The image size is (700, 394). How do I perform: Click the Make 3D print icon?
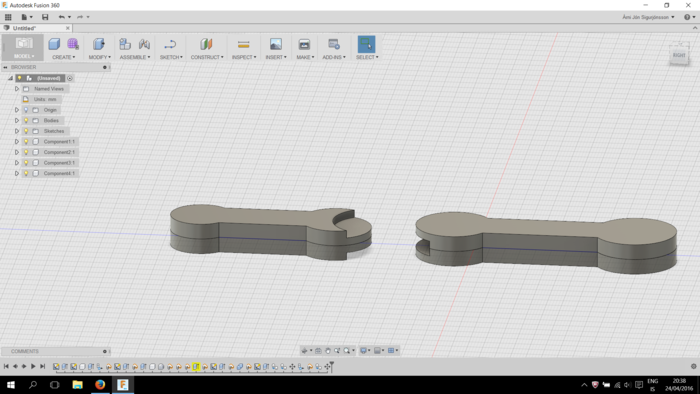pos(304,44)
